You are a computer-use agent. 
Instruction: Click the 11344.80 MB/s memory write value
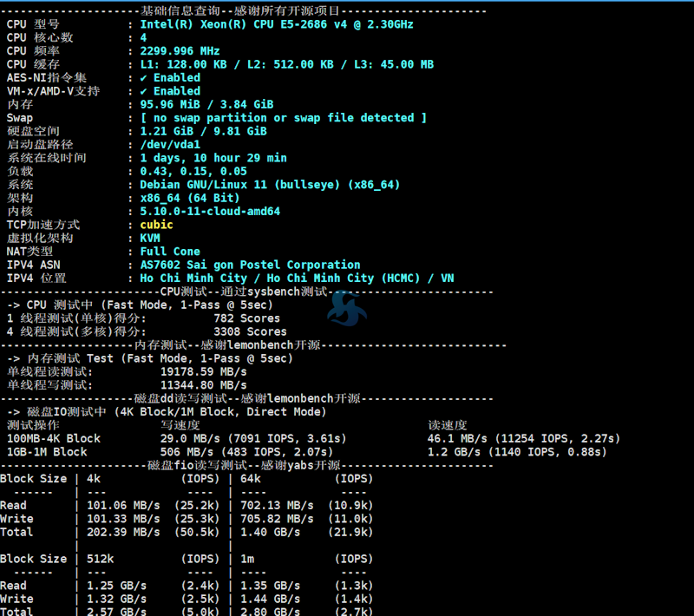pos(203,385)
